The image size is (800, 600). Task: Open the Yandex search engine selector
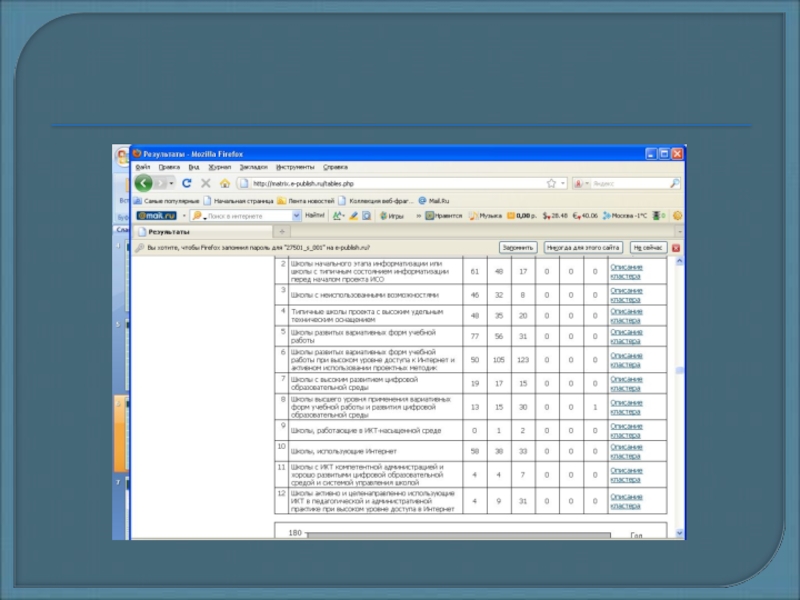[x=581, y=183]
